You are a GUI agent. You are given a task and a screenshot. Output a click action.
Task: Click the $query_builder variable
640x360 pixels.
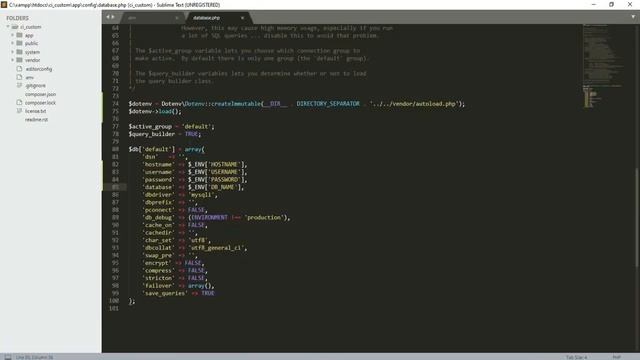click(151, 134)
